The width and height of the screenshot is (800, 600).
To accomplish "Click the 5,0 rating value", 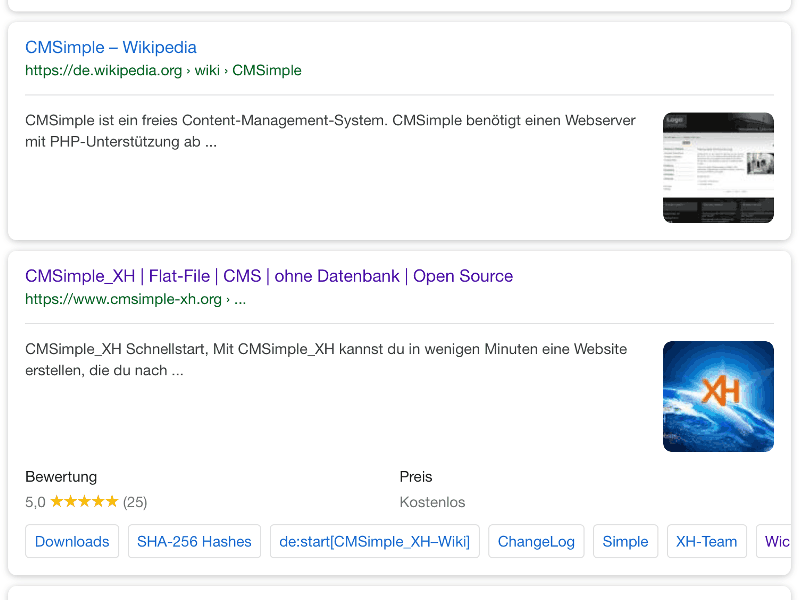I will (x=35, y=502).
